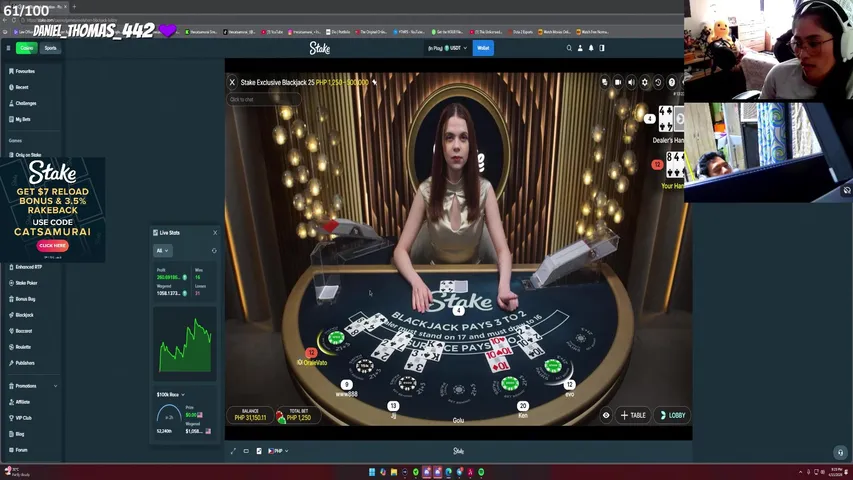Mute the blackjack game sound
This screenshot has width=853, height=480.
click(631, 82)
